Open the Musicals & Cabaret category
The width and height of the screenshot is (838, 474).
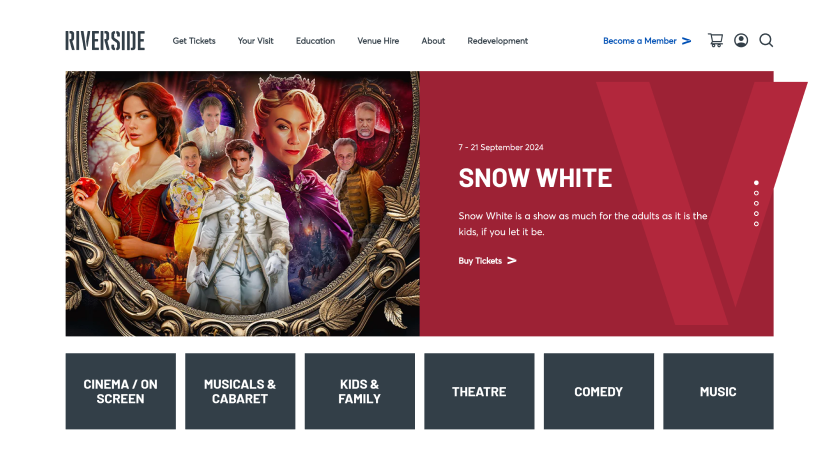[240, 391]
